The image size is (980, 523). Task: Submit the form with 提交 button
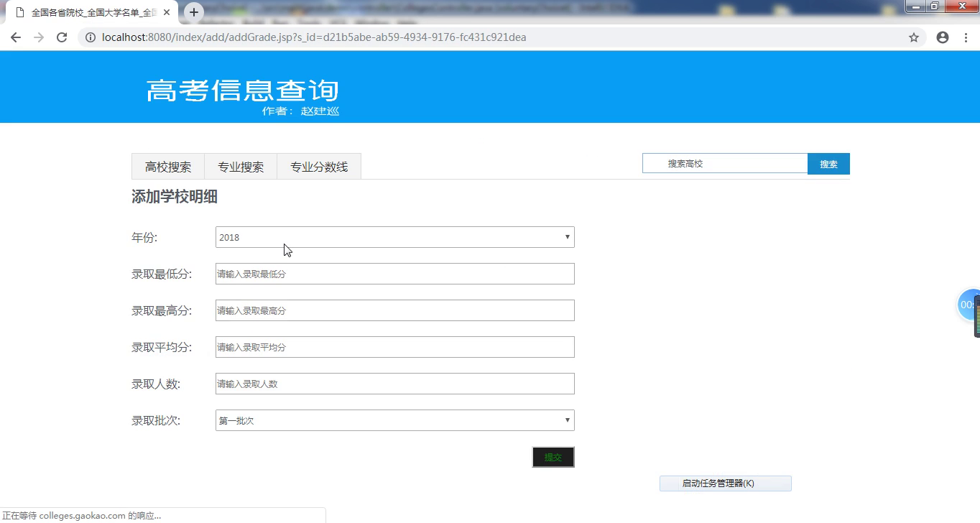click(553, 457)
